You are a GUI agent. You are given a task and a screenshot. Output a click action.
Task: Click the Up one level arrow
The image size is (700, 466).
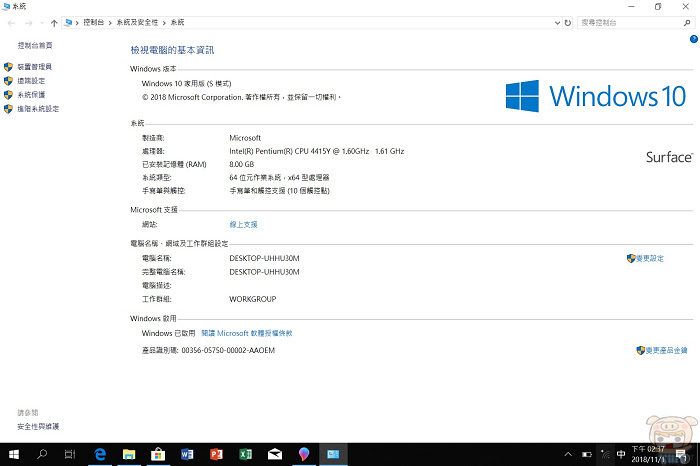point(54,23)
